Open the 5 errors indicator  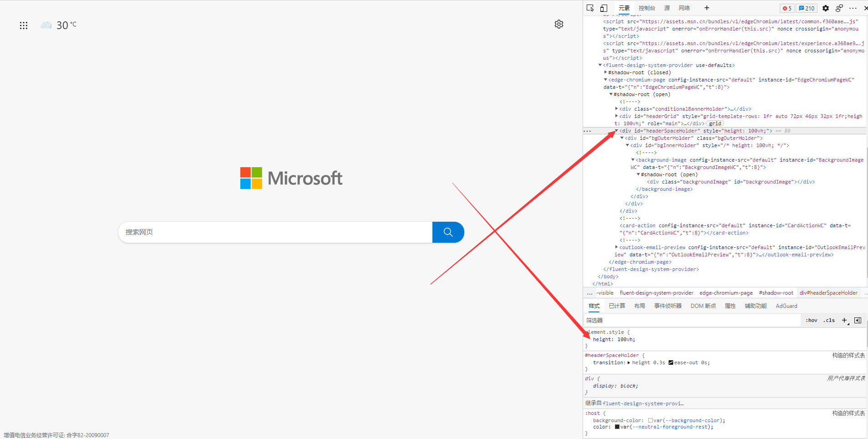(787, 8)
